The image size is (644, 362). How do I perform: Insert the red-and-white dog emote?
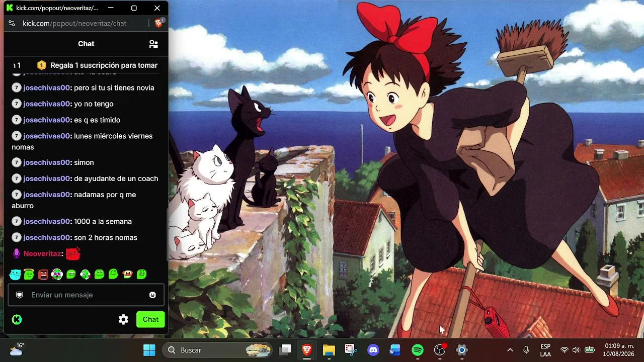click(x=128, y=274)
